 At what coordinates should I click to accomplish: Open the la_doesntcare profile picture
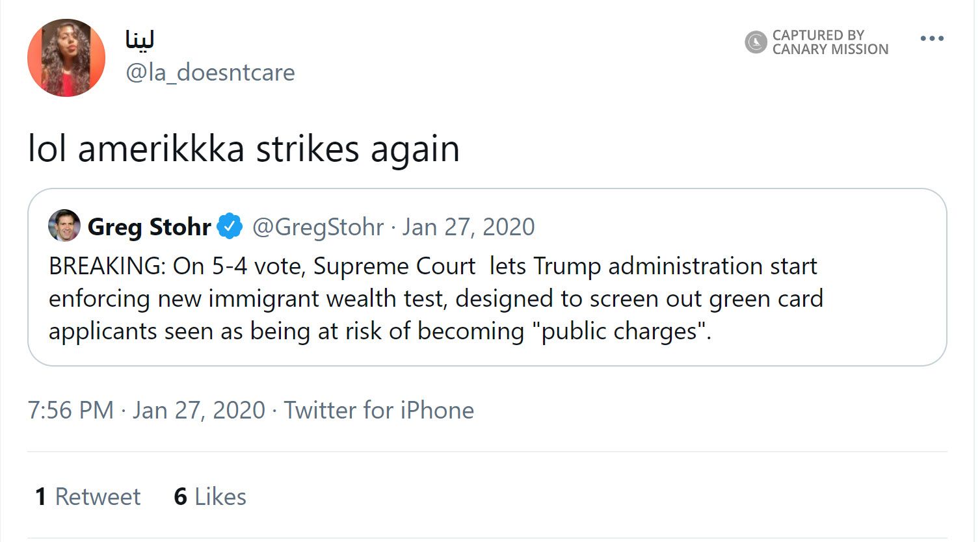(x=66, y=58)
